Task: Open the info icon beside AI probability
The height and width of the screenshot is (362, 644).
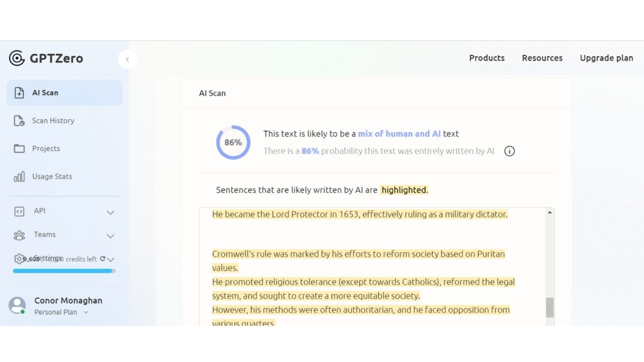Action: (x=509, y=151)
